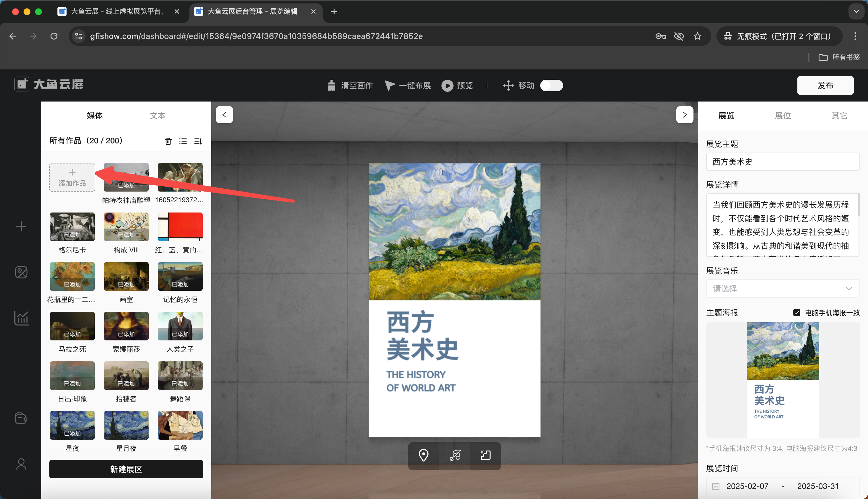
Task: Click the location pin icon under poster
Action: pyautogui.click(x=424, y=455)
